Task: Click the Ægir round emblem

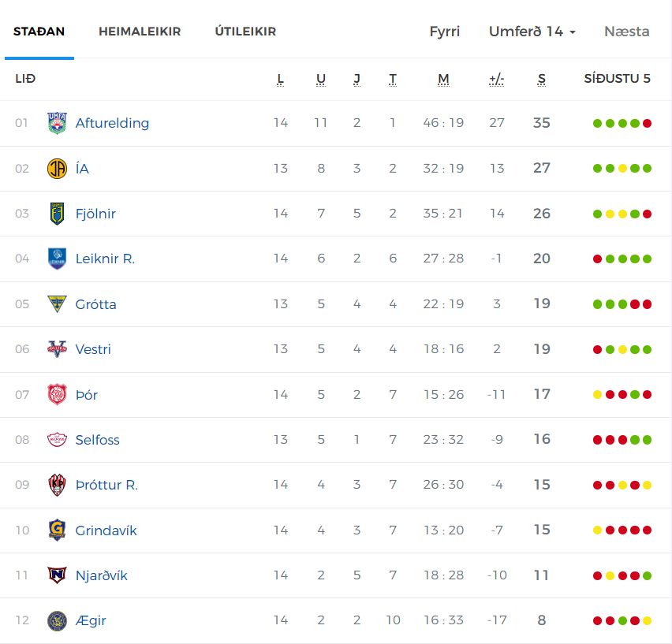Action: click(x=57, y=621)
